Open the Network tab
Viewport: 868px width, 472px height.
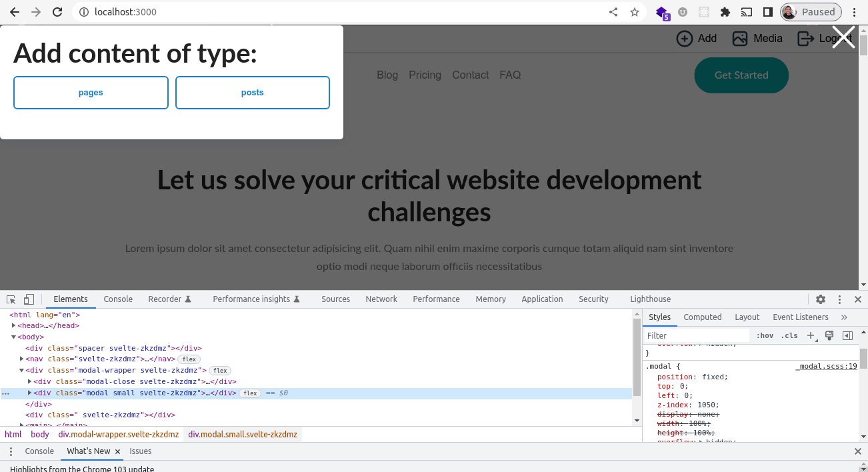click(381, 299)
